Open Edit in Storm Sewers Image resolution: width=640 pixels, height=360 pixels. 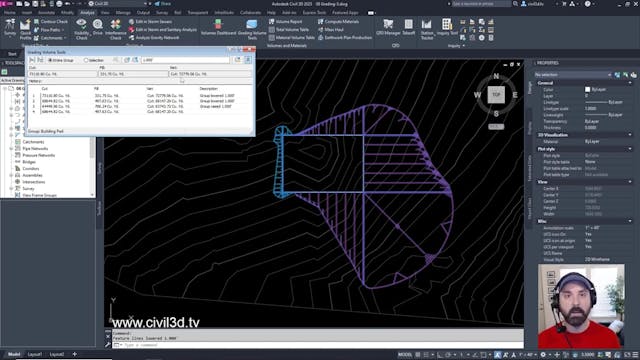tap(150, 22)
